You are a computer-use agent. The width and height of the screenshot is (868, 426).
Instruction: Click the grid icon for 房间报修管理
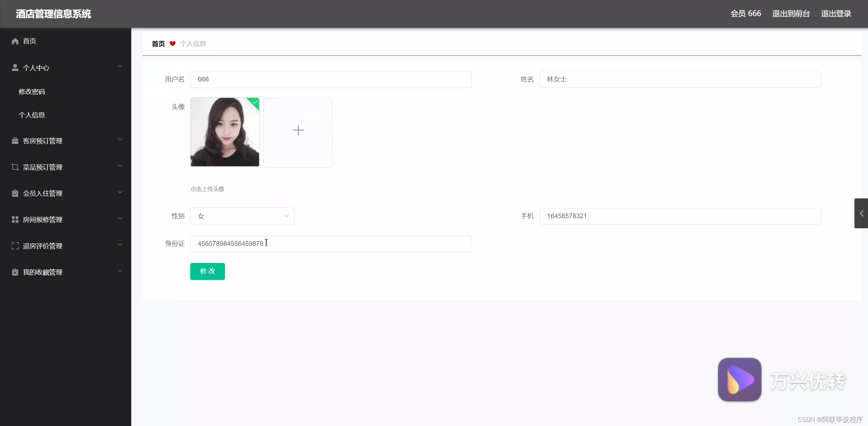pyautogui.click(x=15, y=219)
